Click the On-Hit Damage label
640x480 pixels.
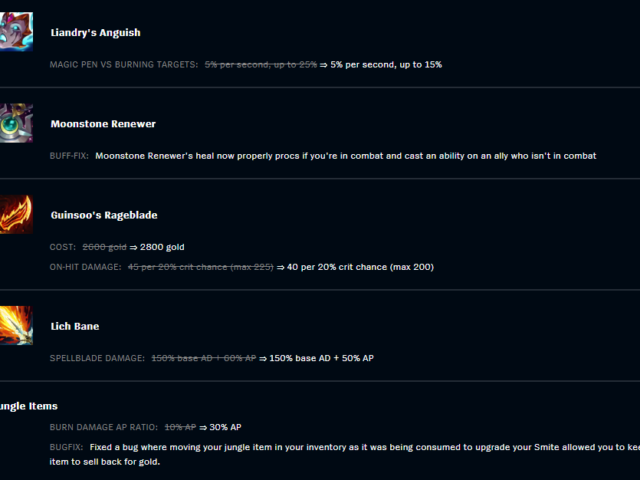click(85, 267)
